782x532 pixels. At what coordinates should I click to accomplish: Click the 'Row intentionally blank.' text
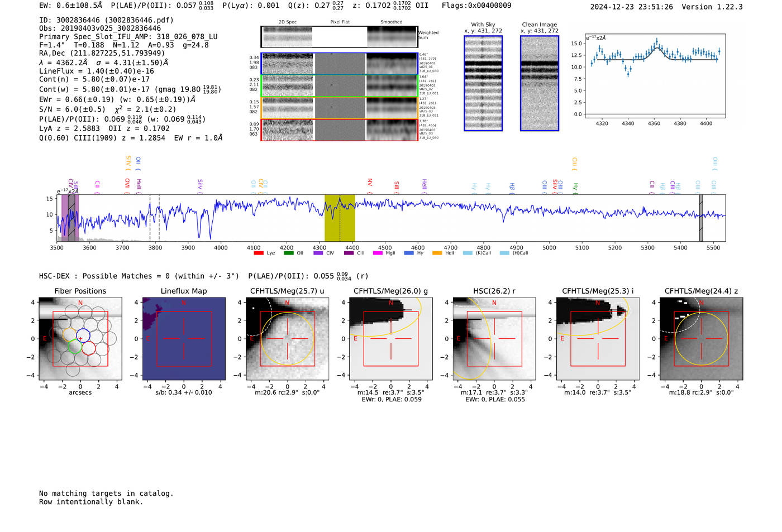(x=91, y=502)
